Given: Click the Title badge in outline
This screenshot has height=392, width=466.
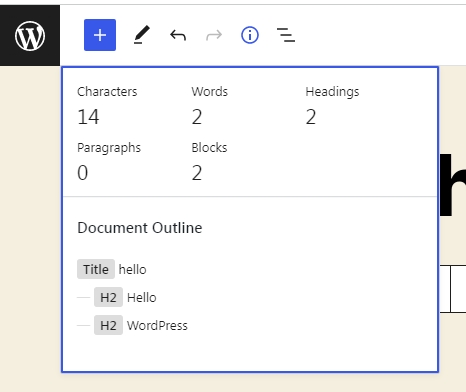Looking at the screenshot, I should tap(96, 269).
